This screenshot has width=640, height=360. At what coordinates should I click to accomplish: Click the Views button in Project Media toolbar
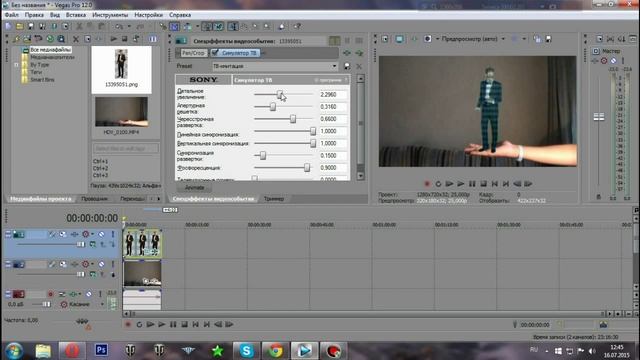tap(152, 39)
